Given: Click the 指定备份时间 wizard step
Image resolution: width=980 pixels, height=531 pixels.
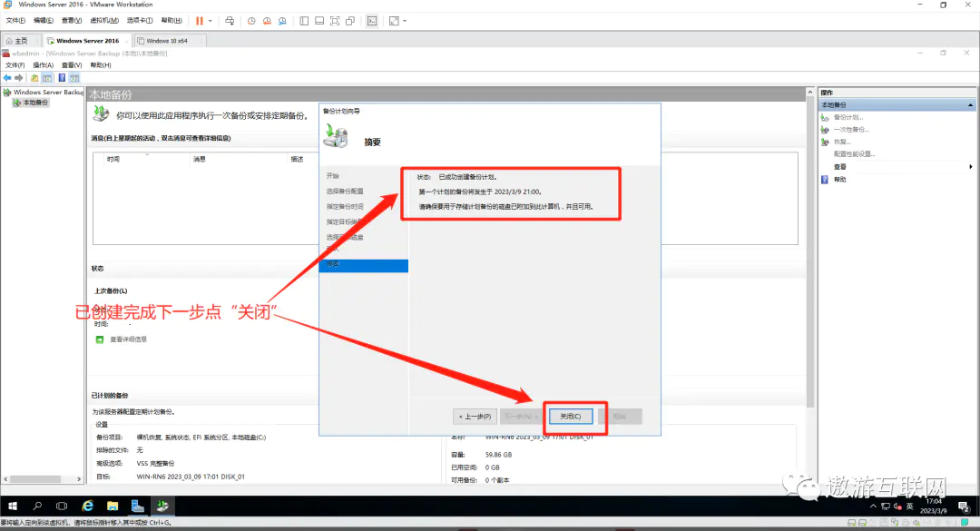Looking at the screenshot, I should tap(345, 206).
